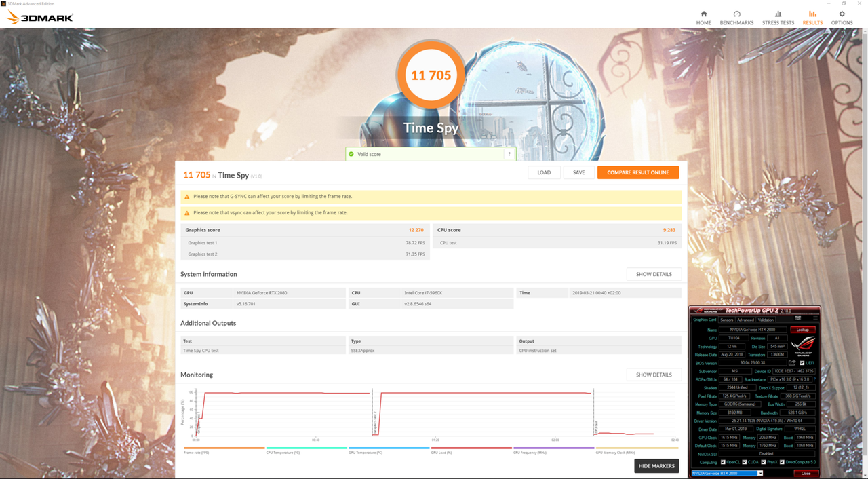Click the Memory Type GDDR6 (Samsung) field
Screen dimensions: 868x479
741,404
